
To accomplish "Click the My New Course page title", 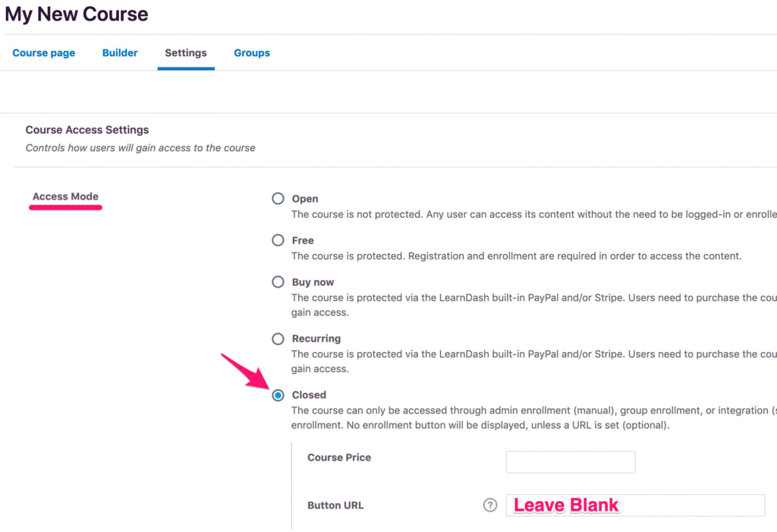I will coord(77,14).
